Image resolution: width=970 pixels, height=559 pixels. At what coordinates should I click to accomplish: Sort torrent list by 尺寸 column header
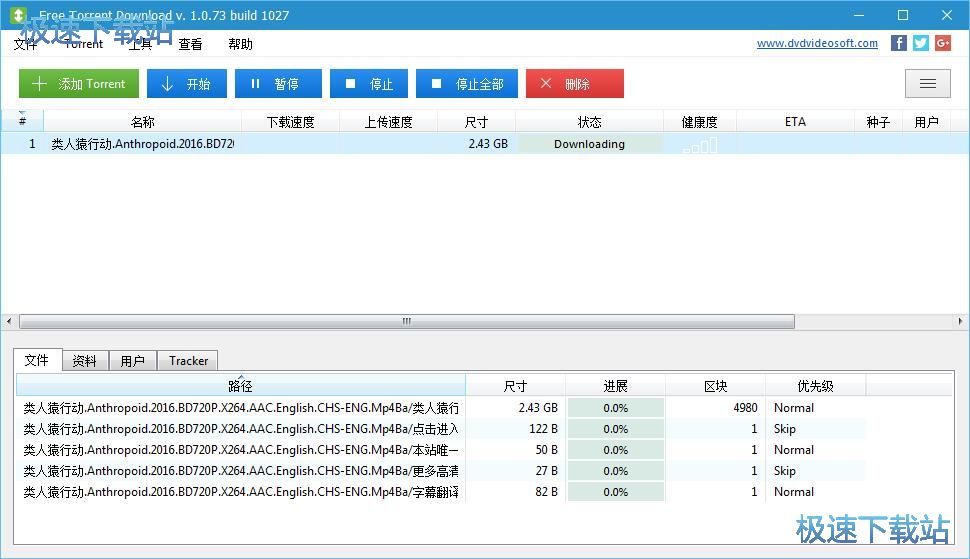pos(476,122)
